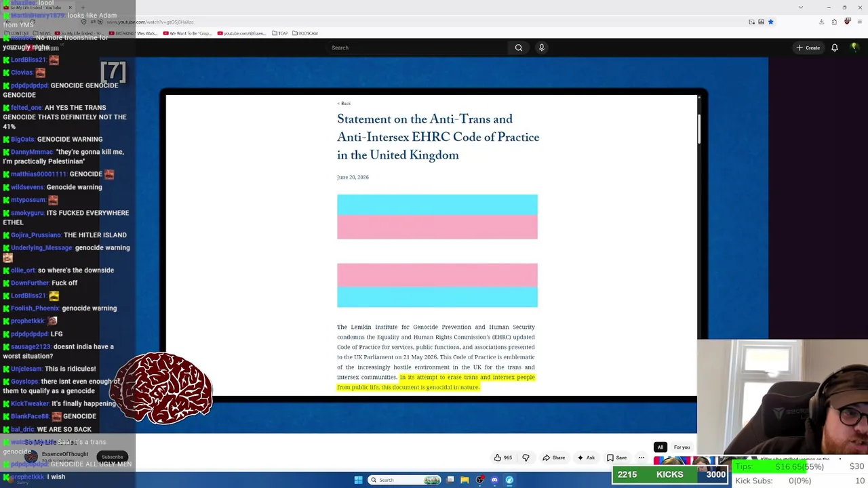Select the For you filter chip
Screen dimensions: 868x488
[682, 447]
